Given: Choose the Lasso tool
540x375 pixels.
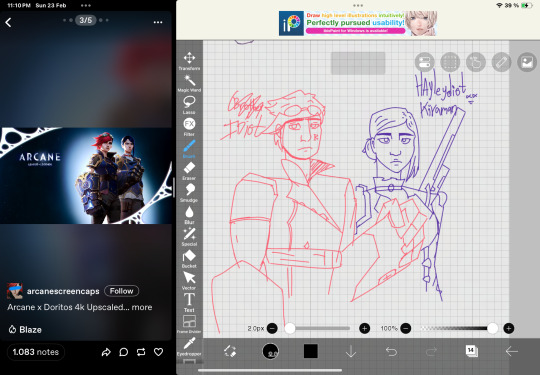Looking at the screenshot, I should tap(189, 105).
